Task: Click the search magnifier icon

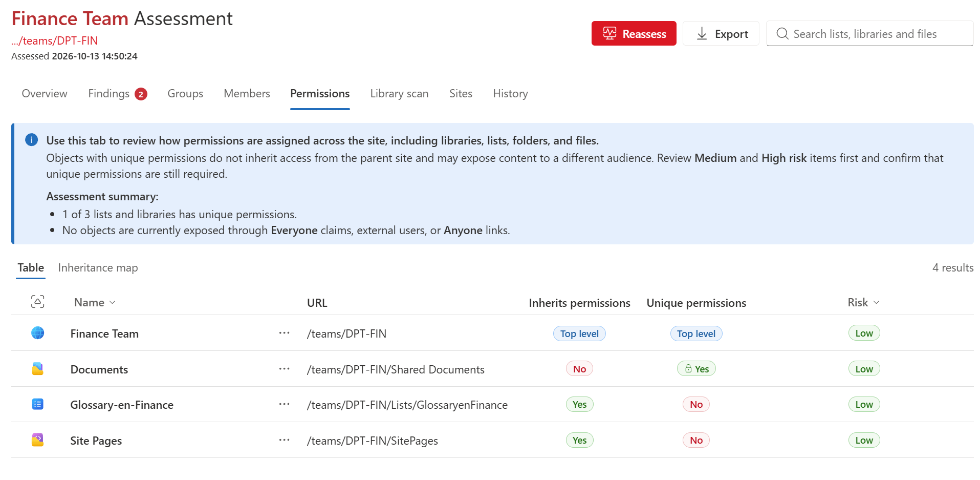Action: pos(782,34)
